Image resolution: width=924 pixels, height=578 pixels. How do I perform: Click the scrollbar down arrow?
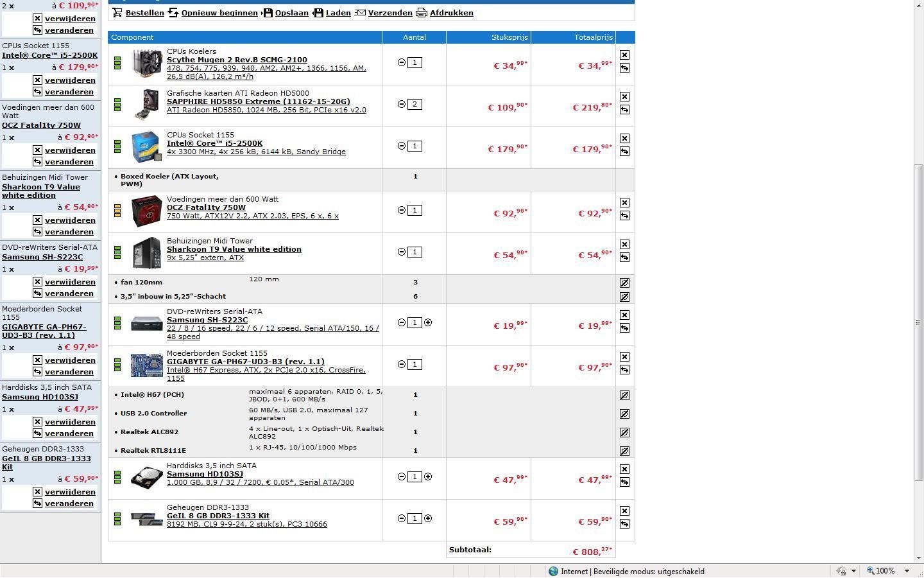pyautogui.click(x=918, y=558)
